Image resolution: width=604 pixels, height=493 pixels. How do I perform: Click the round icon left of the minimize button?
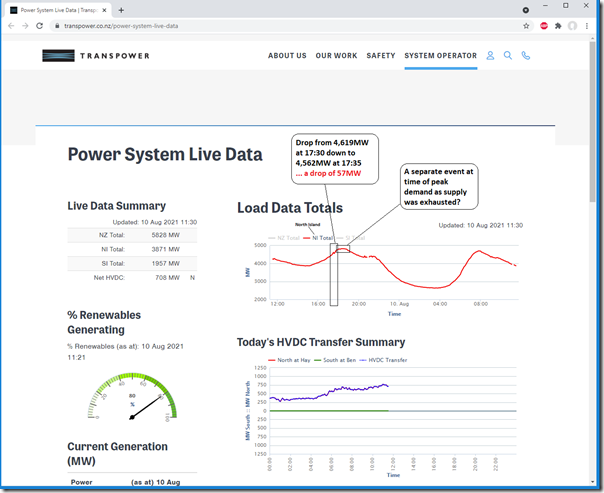pos(526,10)
